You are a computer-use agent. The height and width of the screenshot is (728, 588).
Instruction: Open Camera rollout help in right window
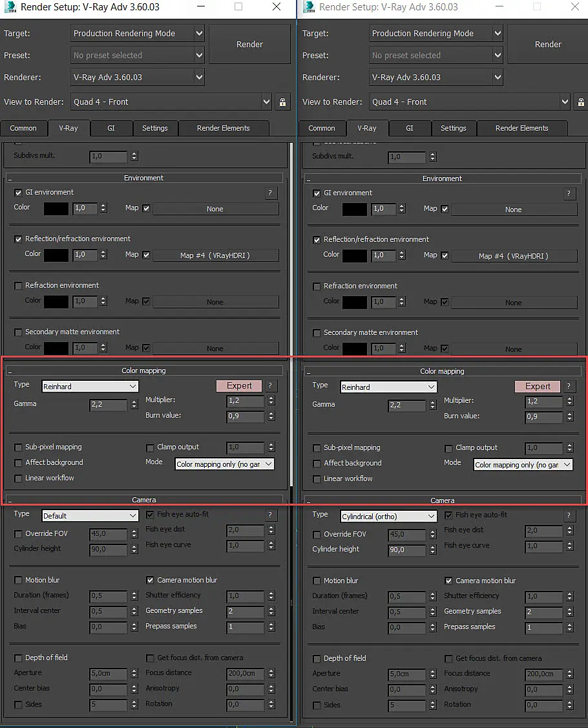[569, 515]
